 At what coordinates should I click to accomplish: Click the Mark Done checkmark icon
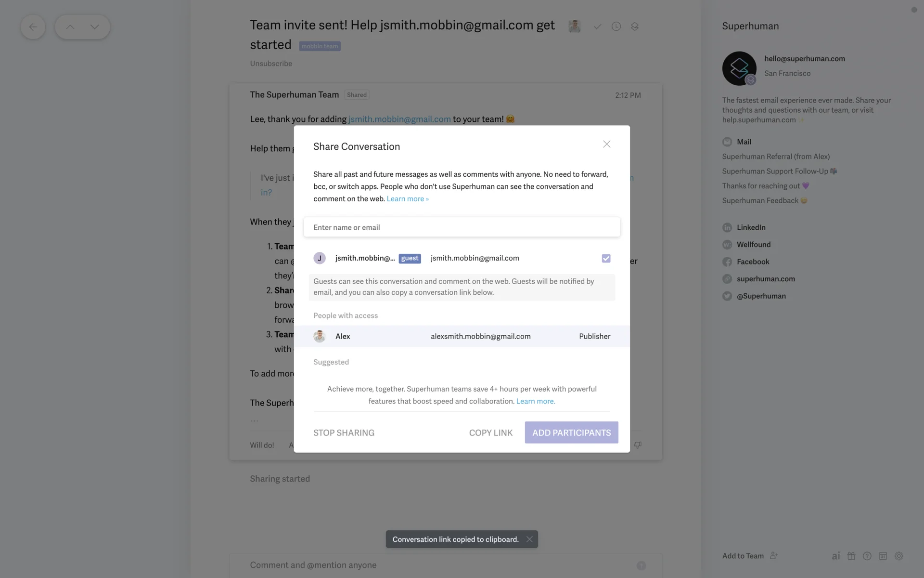point(597,26)
